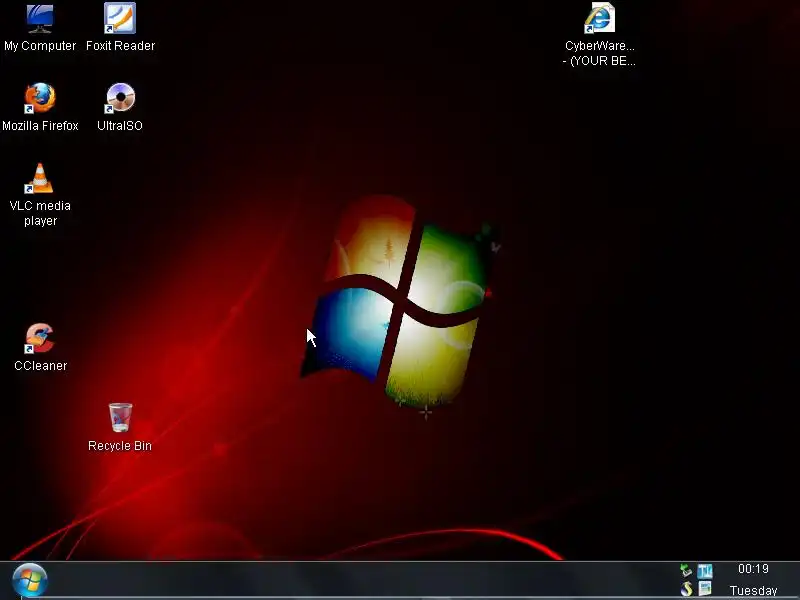
Task: Click the blue TM tray icon
Action: pos(705,570)
